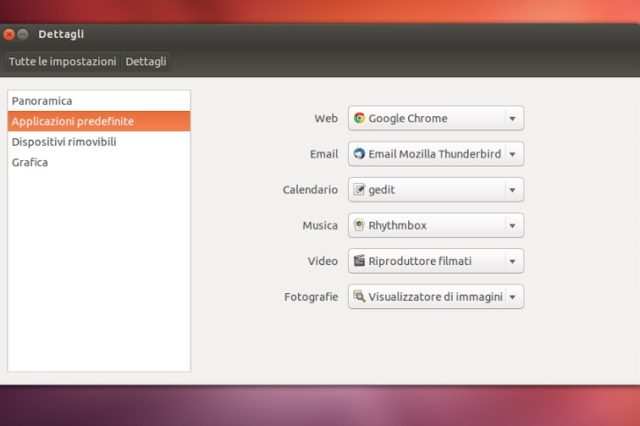The width and height of the screenshot is (640, 426).
Task: Switch to the Grafica section
Action: [99, 162]
